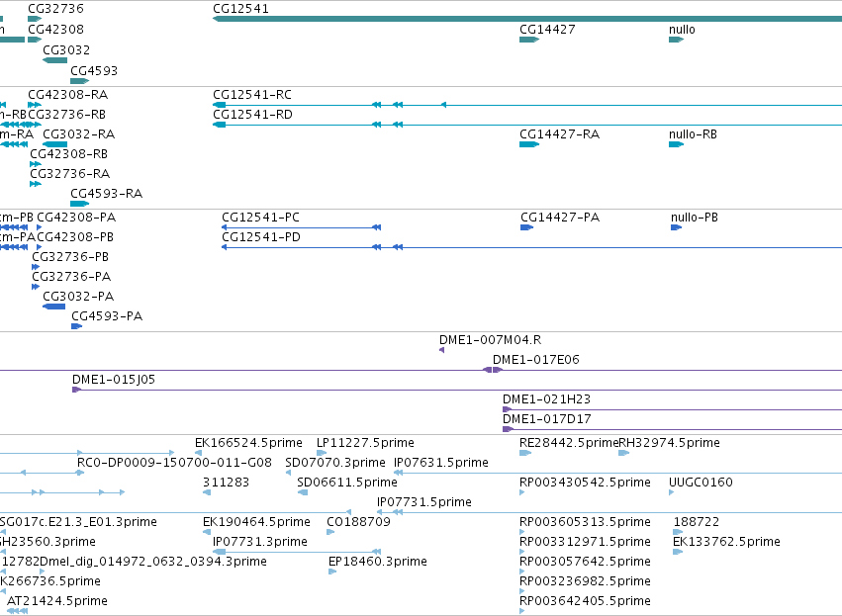This screenshot has height=616, width=842.
Task: Select the DME1-021H23 clone label
Action: coord(546,399)
